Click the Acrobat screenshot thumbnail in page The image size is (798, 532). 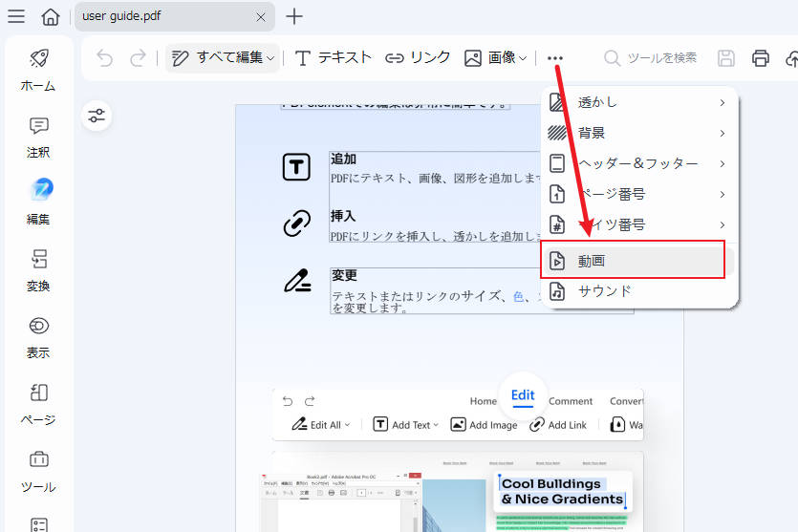(340, 502)
